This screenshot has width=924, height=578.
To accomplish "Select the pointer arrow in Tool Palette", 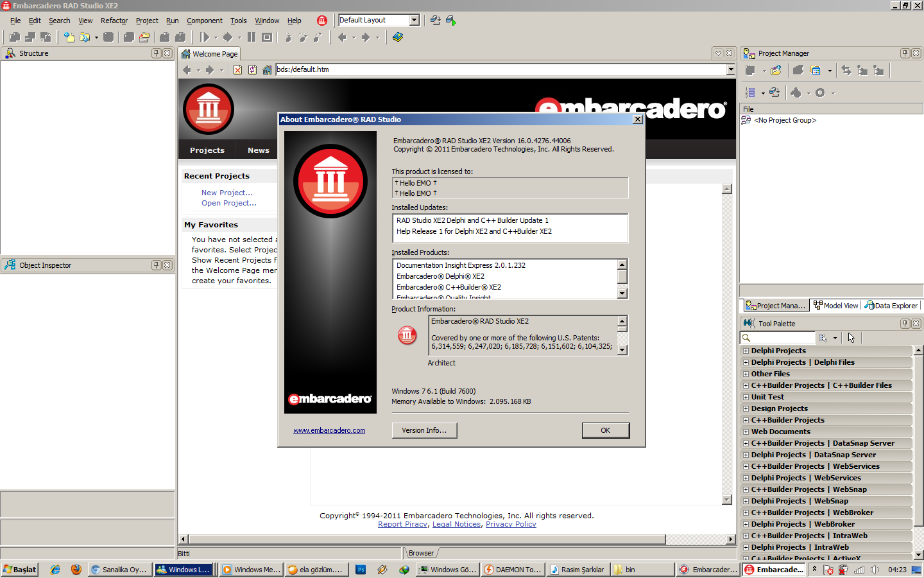I will click(x=851, y=338).
